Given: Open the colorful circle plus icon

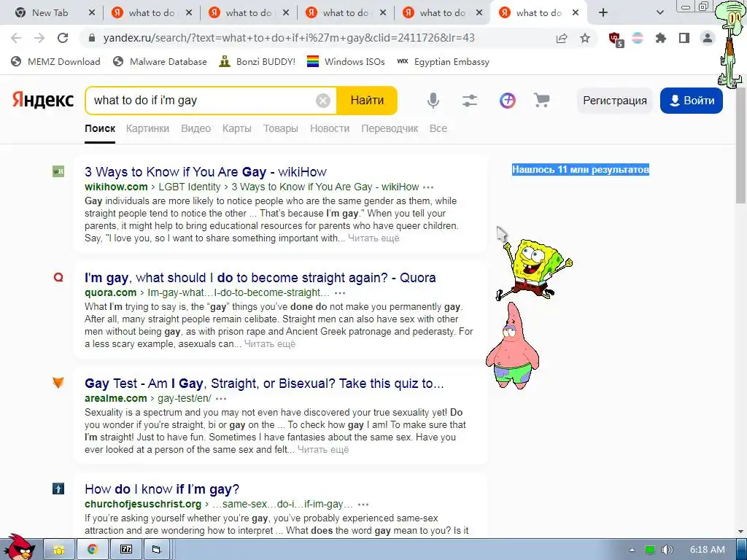Looking at the screenshot, I should [x=508, y=101].
